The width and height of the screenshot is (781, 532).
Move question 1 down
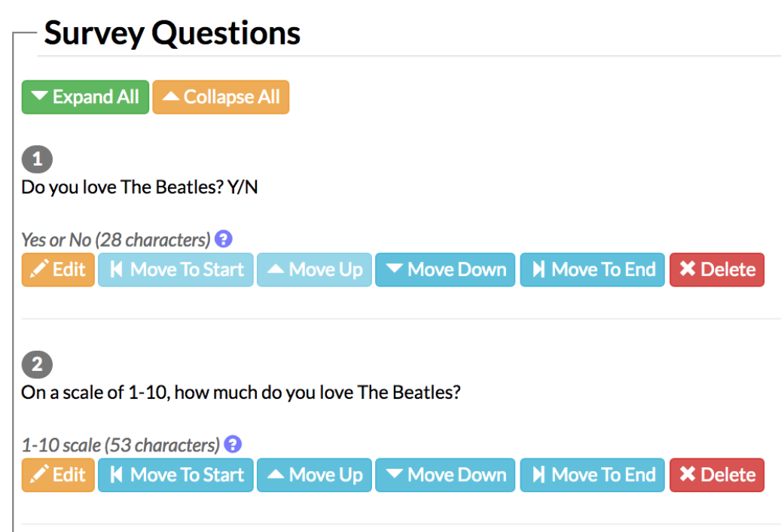point(445,269)
